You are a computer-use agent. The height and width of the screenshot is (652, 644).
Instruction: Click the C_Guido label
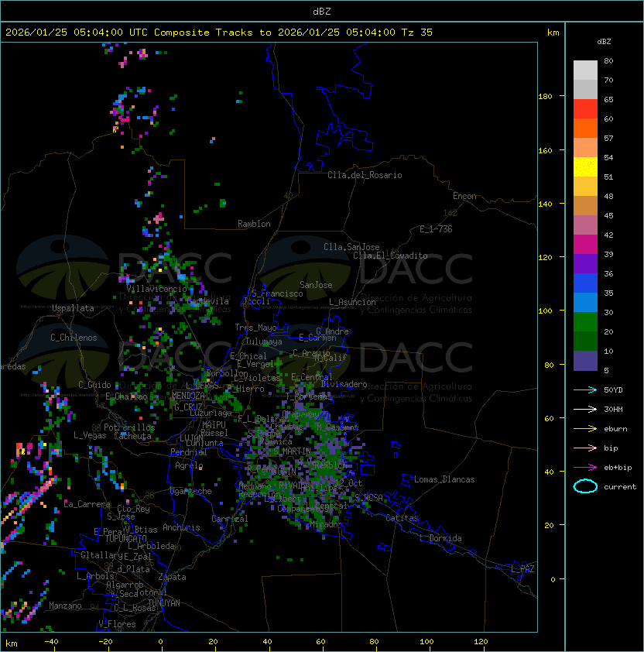point(94,385)
